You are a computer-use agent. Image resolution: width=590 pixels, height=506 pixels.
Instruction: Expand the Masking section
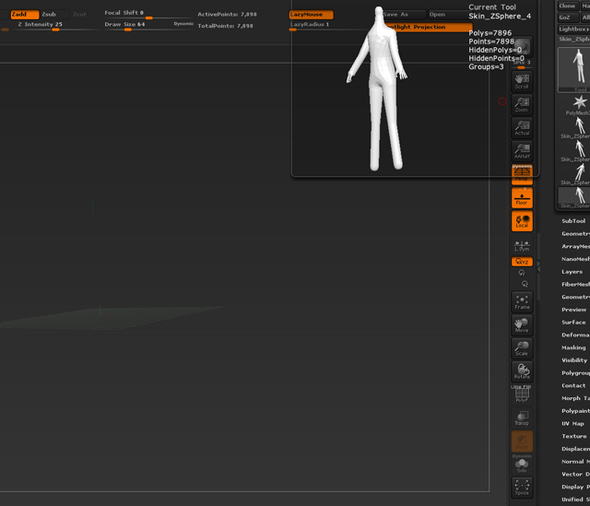click(x=573, y=348)
